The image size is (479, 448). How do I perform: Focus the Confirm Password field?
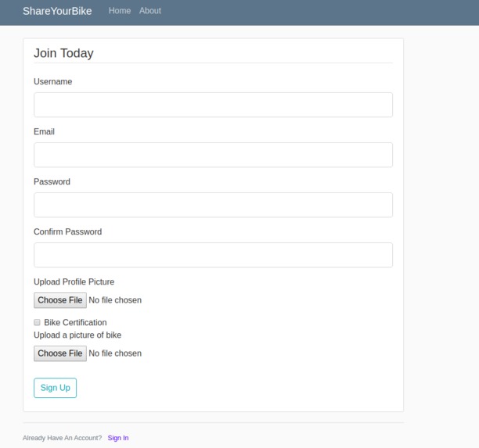pyautogui.click(x=213, y=255)
